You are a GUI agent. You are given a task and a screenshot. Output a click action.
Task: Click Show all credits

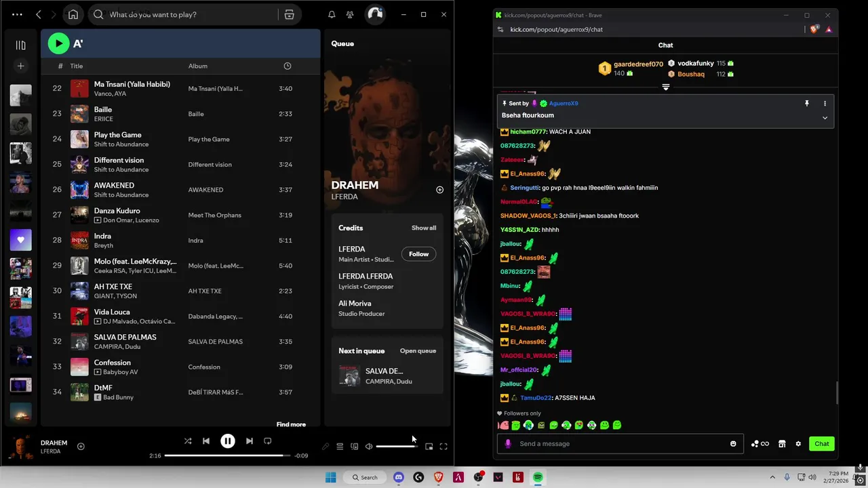[x=424, y=228]
